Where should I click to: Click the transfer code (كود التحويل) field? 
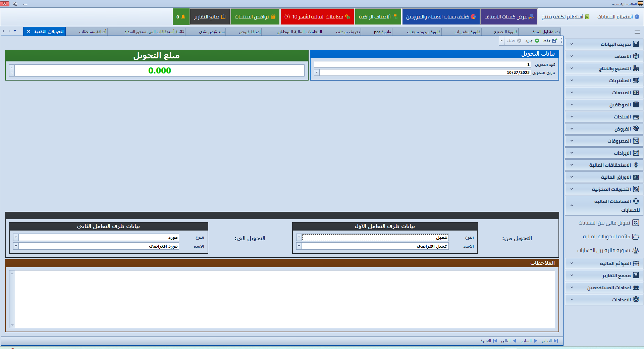click(422, 64)
